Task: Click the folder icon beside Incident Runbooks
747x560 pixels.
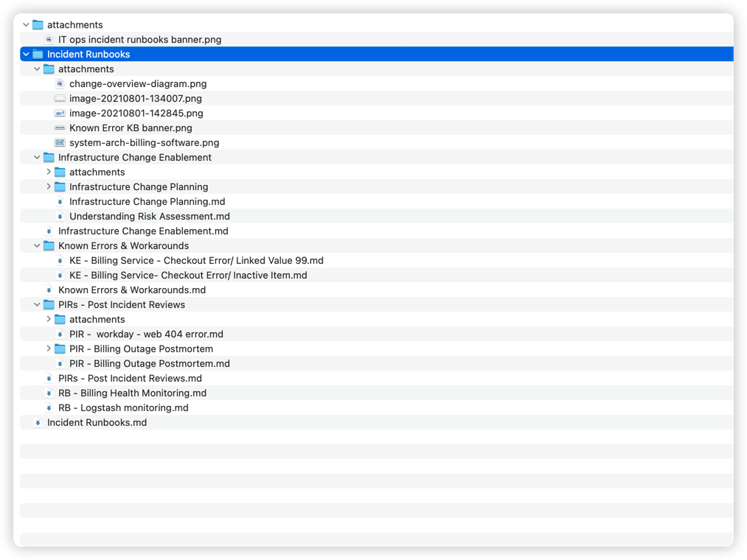Action: pyautogui.click(x=39, y=54)
